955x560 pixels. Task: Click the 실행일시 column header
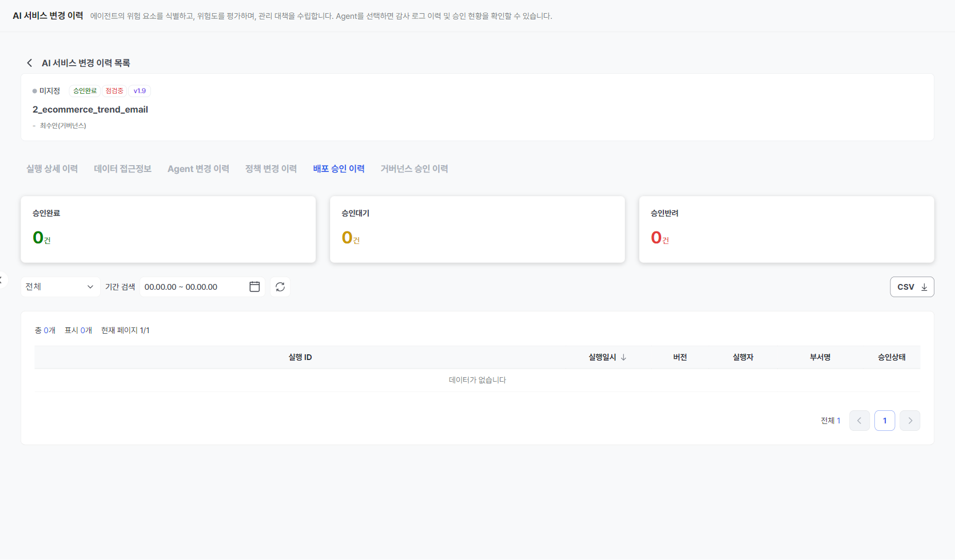pyautogui.click(x=603, y=357)
